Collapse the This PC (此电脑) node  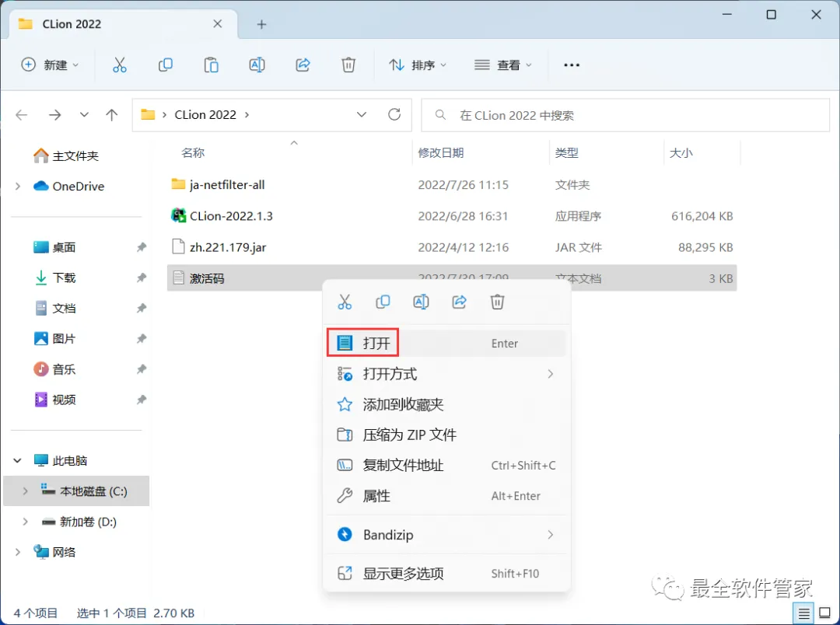tap(18, 460)
